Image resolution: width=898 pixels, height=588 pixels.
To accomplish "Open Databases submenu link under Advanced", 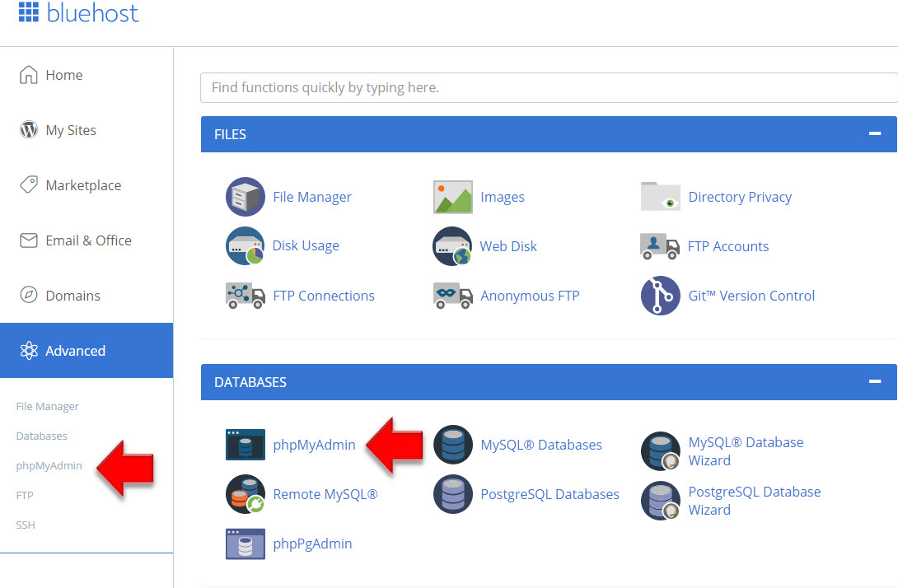I will click(42, 436).
